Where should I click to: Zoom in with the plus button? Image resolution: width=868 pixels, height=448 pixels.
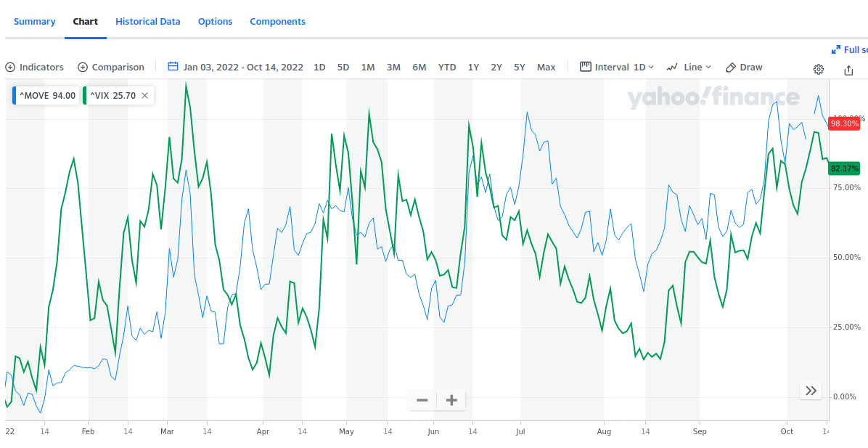click(x=451, y=400)
